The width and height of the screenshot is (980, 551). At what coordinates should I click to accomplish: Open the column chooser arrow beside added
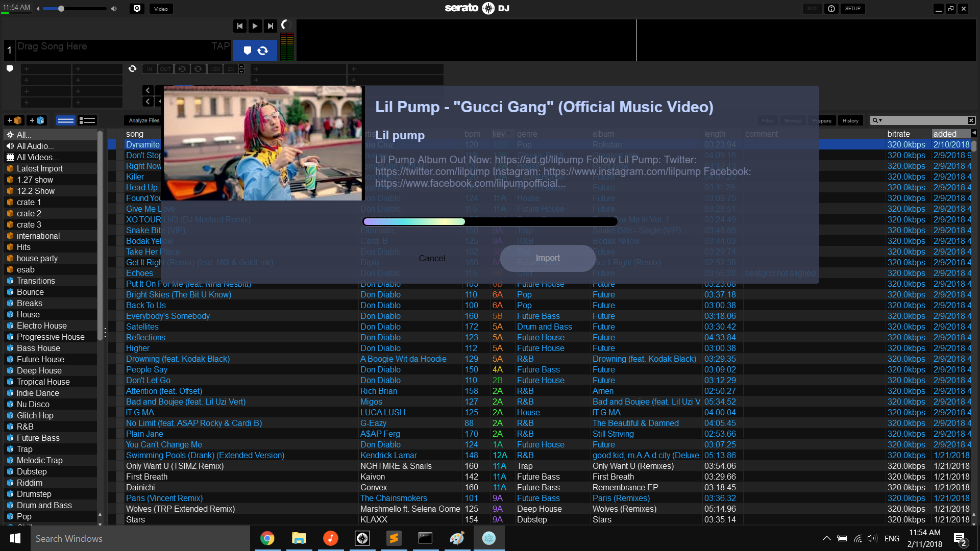pyautogui.click(x=973, y=133)
